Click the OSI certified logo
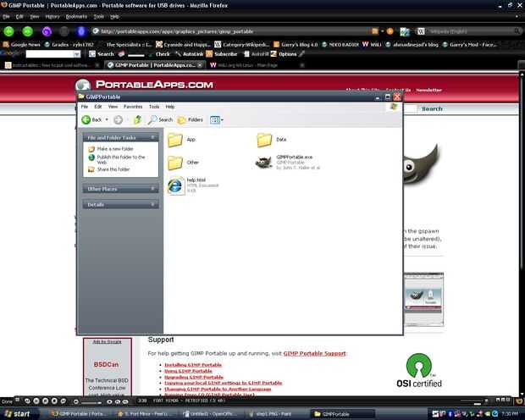This screenshot has width=525, height=420. pyautogui.click(x=419, y=370)
